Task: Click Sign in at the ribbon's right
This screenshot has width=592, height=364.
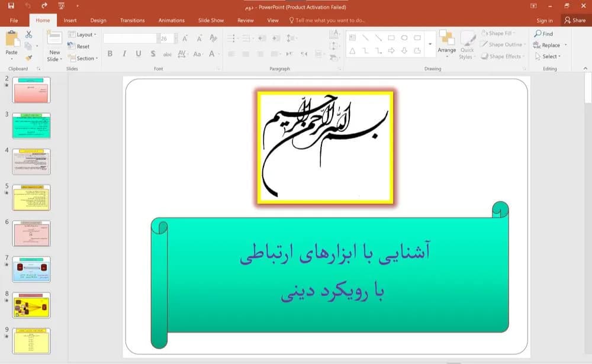Action: click(x=545, y=20)
